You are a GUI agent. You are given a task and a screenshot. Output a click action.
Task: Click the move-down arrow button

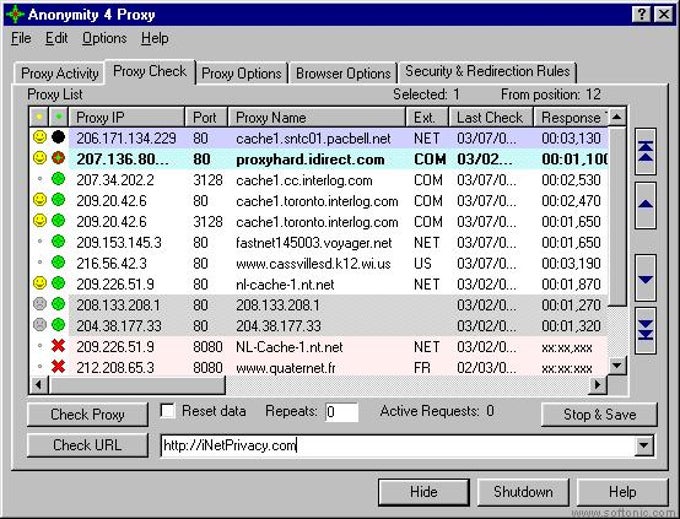[645, 278]
